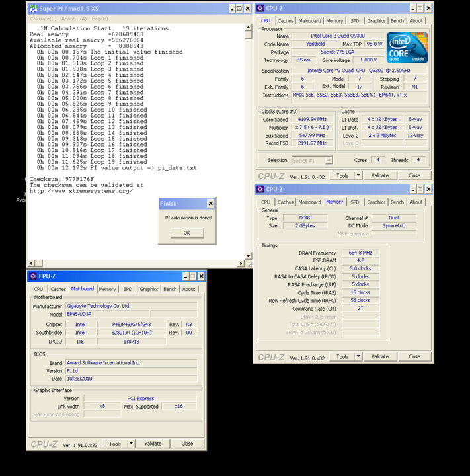Open Calculate menu in Super PI

[43, 19]
